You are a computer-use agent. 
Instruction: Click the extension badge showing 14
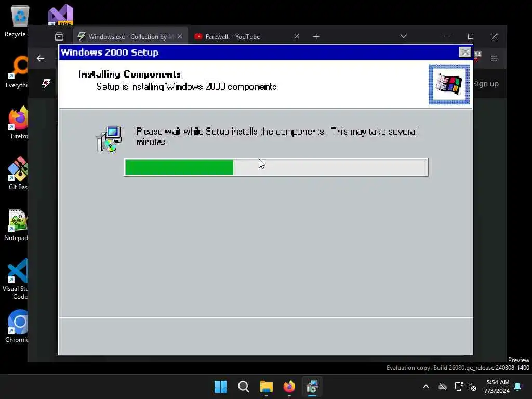pos(477,56)
